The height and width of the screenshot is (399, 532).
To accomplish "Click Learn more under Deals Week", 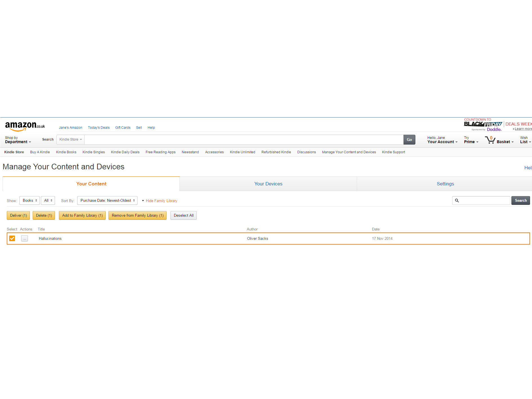I will 523,129.
